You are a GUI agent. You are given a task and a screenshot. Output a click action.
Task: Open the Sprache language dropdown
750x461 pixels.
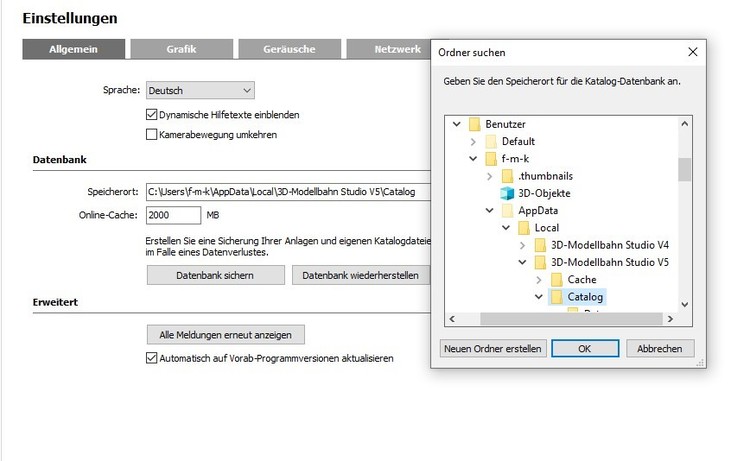pos(200,90)
